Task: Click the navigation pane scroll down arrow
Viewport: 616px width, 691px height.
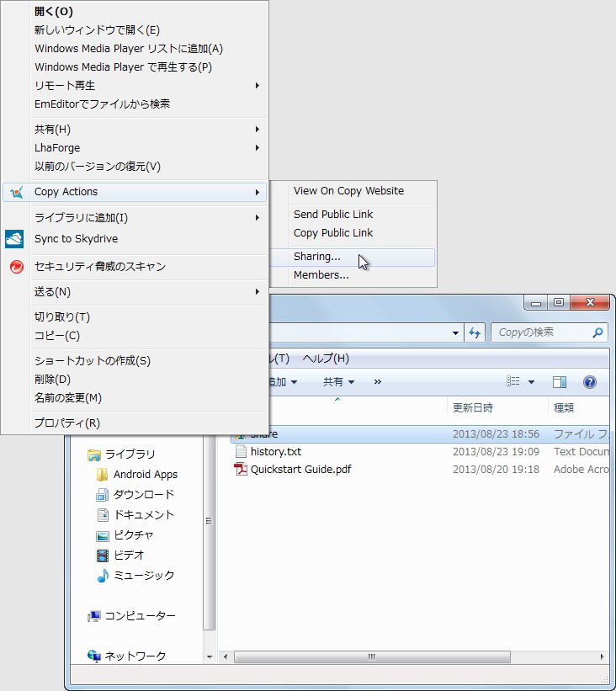Action: click(210, 656)
